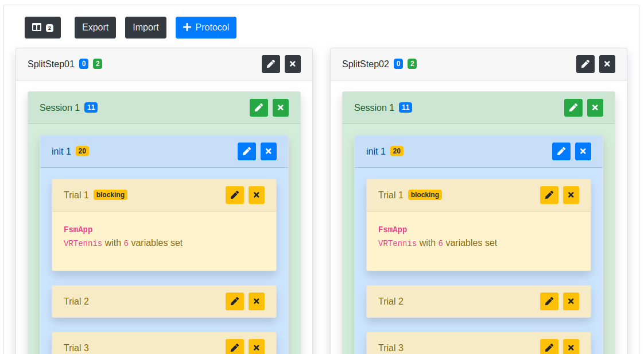The height and width of the screenshot is (354, 644).
Task: Click the Import button
Action: [x=146, y=28]
